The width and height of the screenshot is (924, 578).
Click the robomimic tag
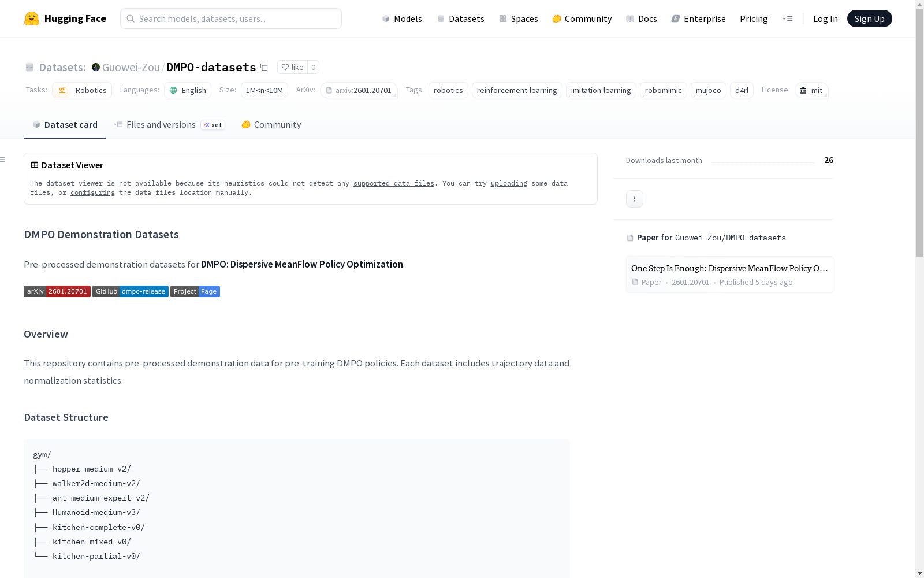664,90
